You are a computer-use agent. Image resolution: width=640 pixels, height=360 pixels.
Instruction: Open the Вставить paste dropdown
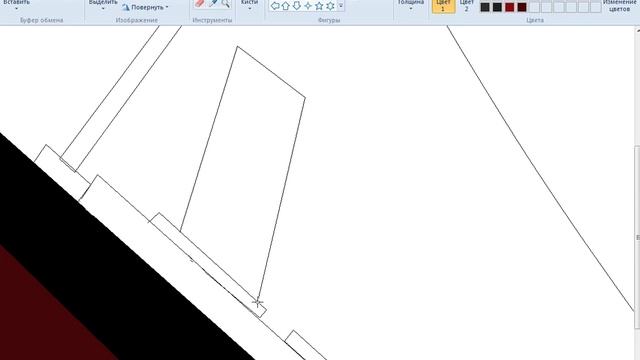point(16,5)
